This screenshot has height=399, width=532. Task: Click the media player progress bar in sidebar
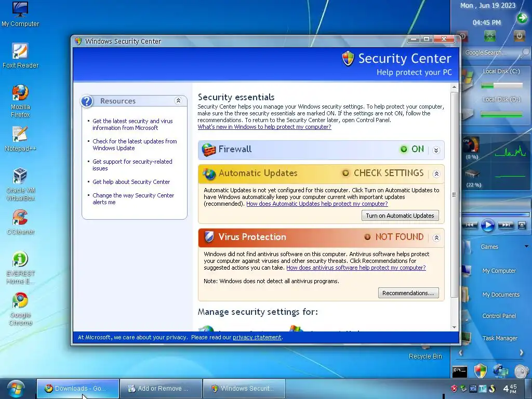tap(495, 215)
